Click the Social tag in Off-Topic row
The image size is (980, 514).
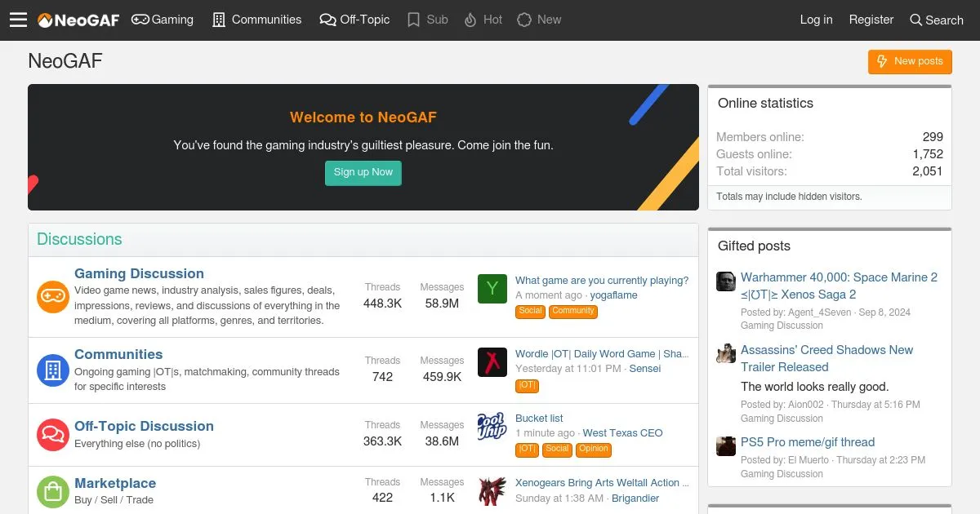[x=557, y=449]
